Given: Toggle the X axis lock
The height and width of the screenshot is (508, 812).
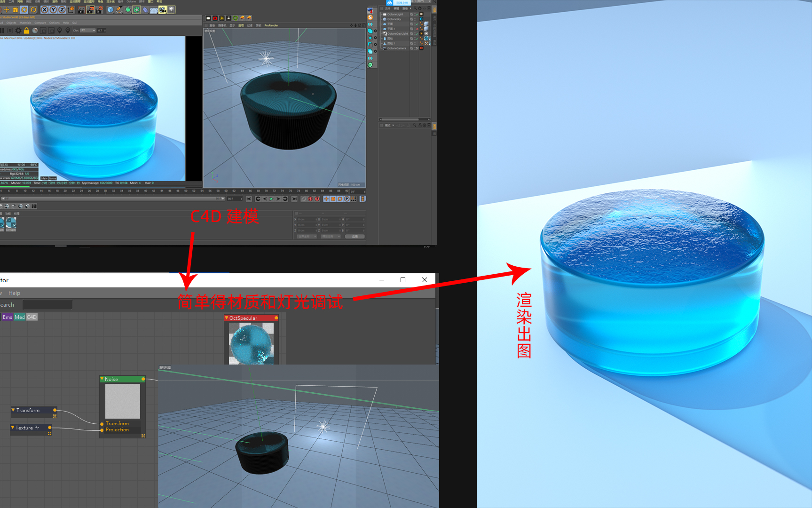Looking at the screenshot, I should tap(45, 9).
